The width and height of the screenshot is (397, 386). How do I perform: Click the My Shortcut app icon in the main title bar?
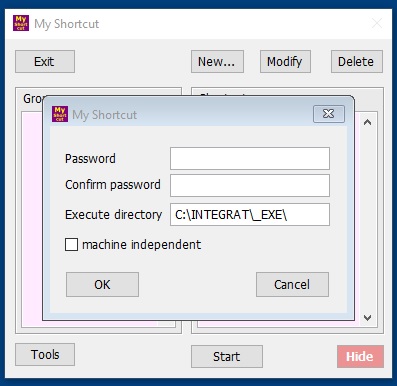(21, 23)
